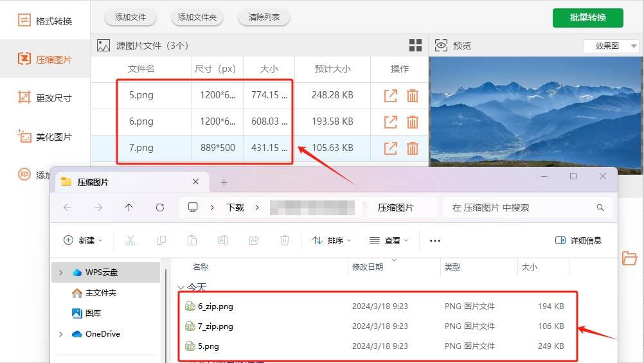
Task: Go forward in Explorer navigation
Action: [x=98, y=208]
